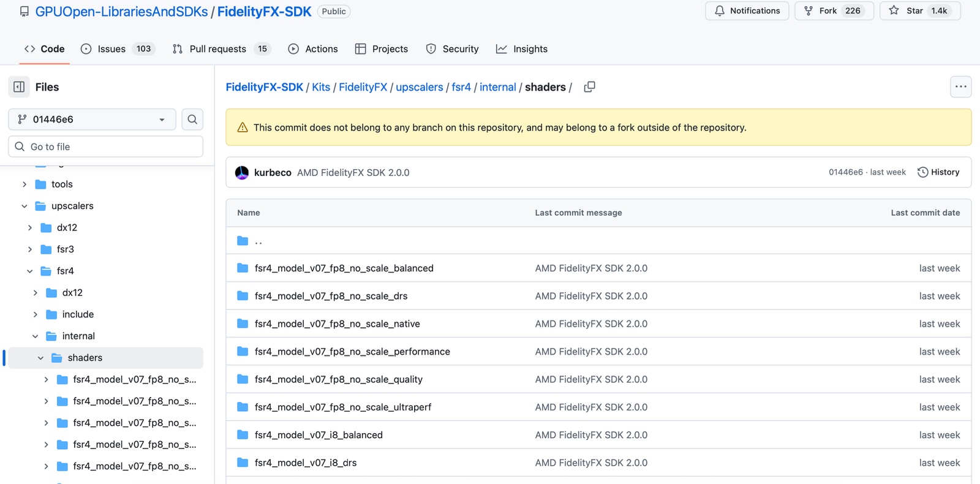Open fsr4_model_v07_fp8_no_scale_performance folder

(x=352, y=352)
